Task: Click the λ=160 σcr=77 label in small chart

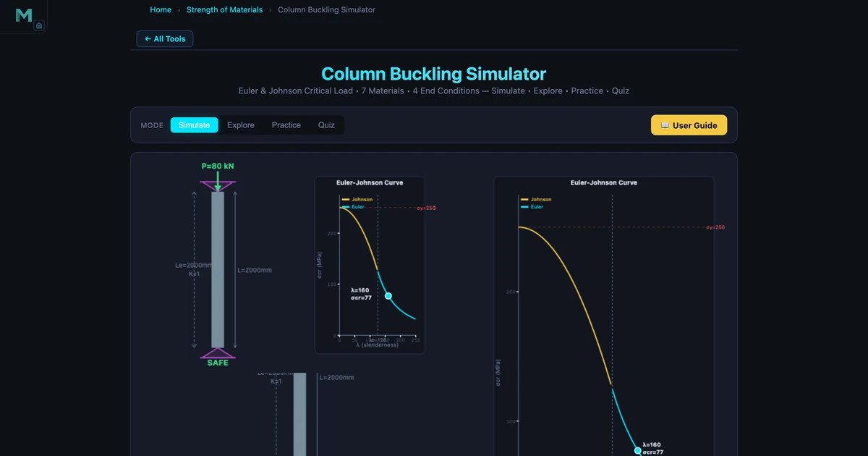Action: tap(361, 294)
